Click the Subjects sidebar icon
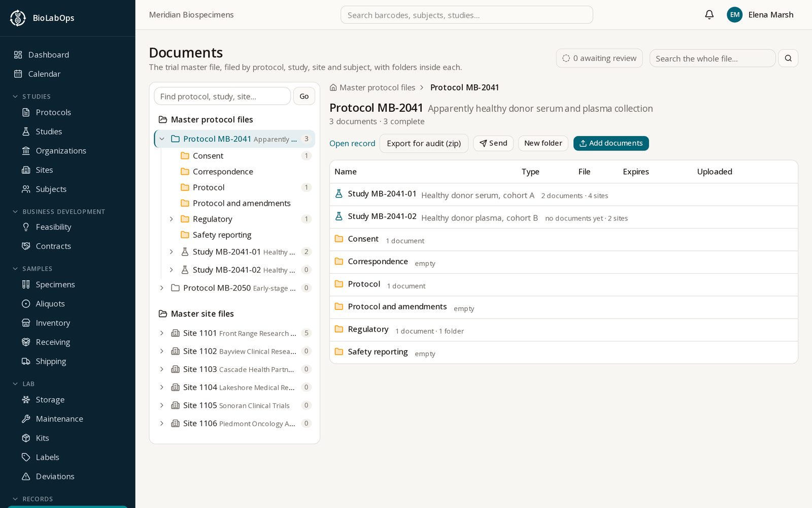The image size is (812, 508). pyautogui.click(x=26, y=189)
